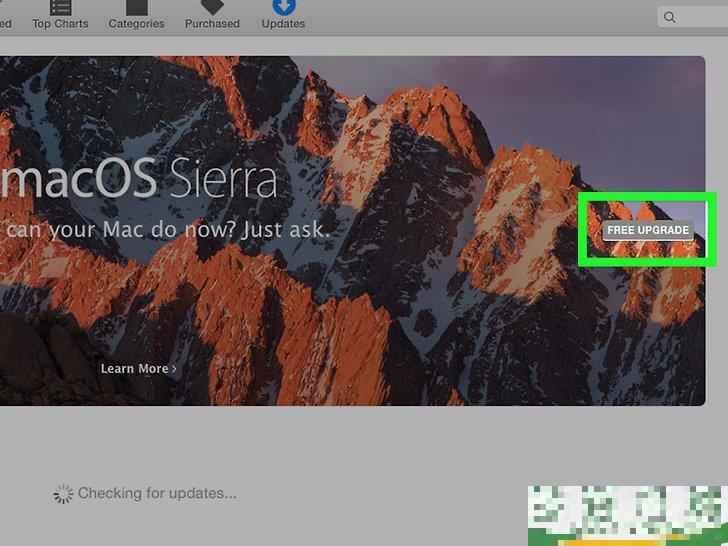Screen dimensions: 728x546
Task: Click the Purchased tag icon
Action: click(x=212, y=6)
